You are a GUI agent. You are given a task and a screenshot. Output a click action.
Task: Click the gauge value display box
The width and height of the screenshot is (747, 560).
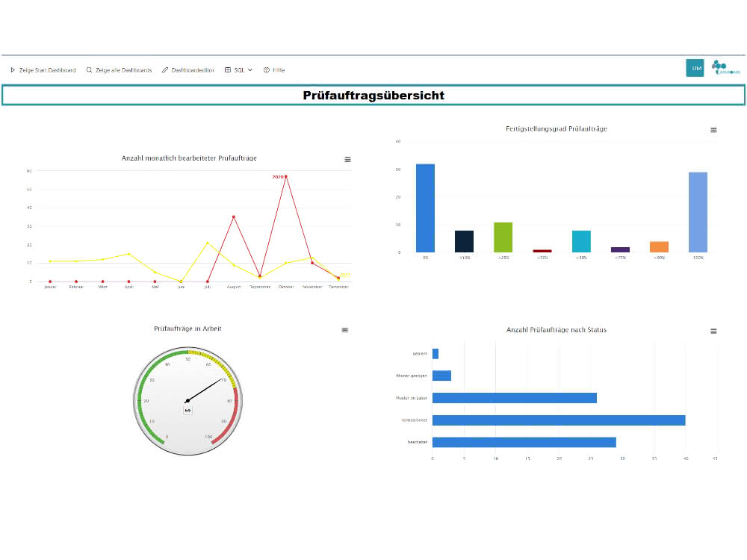click(187, 411)
